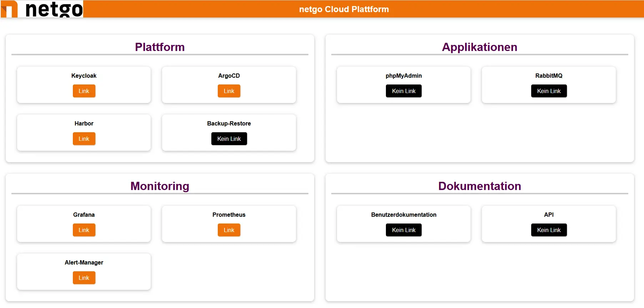Open the Grafana link

coord(84,230)
